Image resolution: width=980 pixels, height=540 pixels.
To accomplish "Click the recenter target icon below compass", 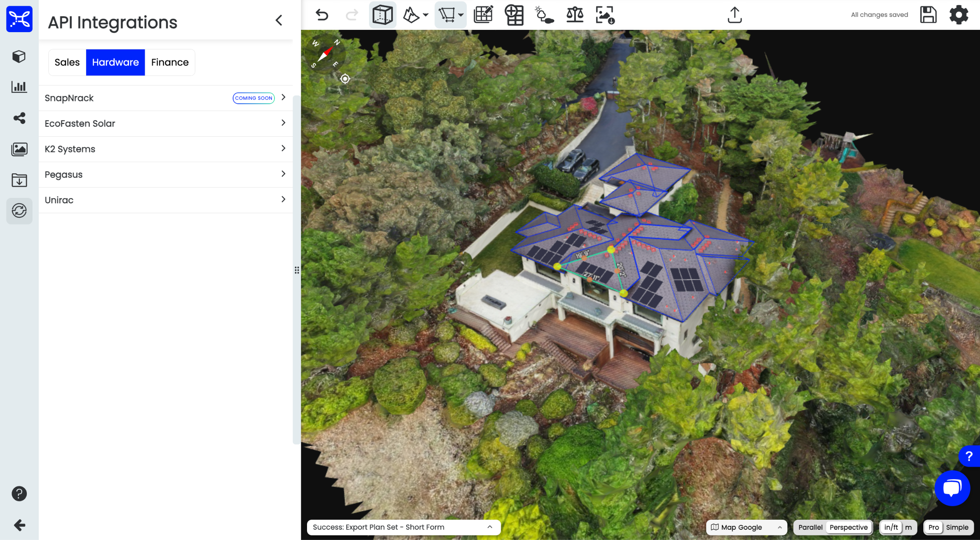I will tap(345, 79).
